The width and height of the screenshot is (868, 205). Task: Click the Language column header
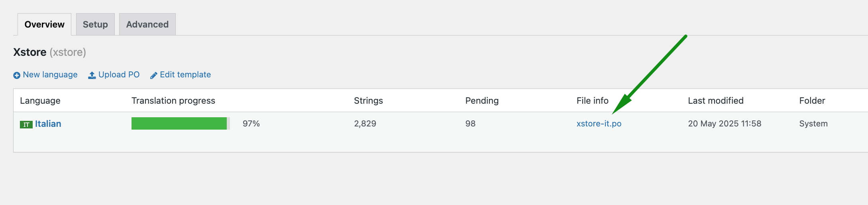(x=40, y=101)
